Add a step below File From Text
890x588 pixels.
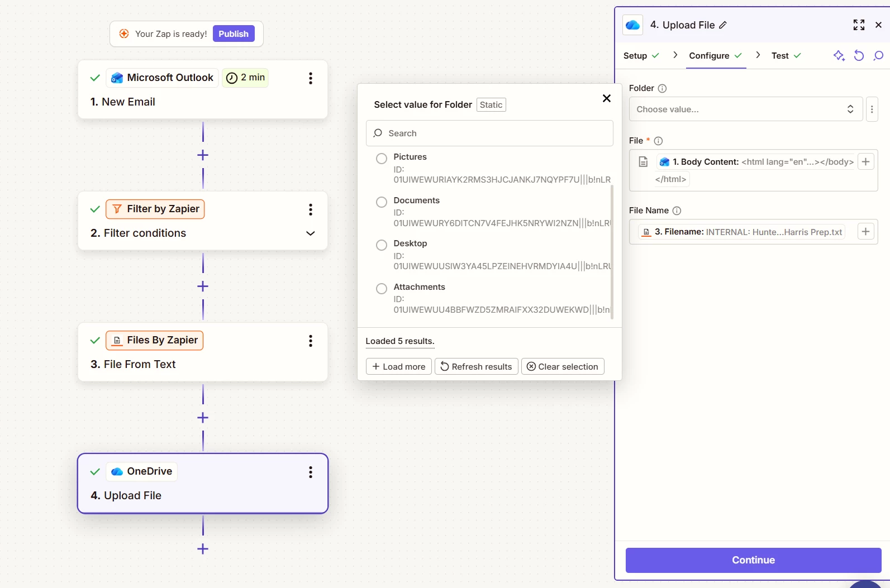tap(203, 418)
